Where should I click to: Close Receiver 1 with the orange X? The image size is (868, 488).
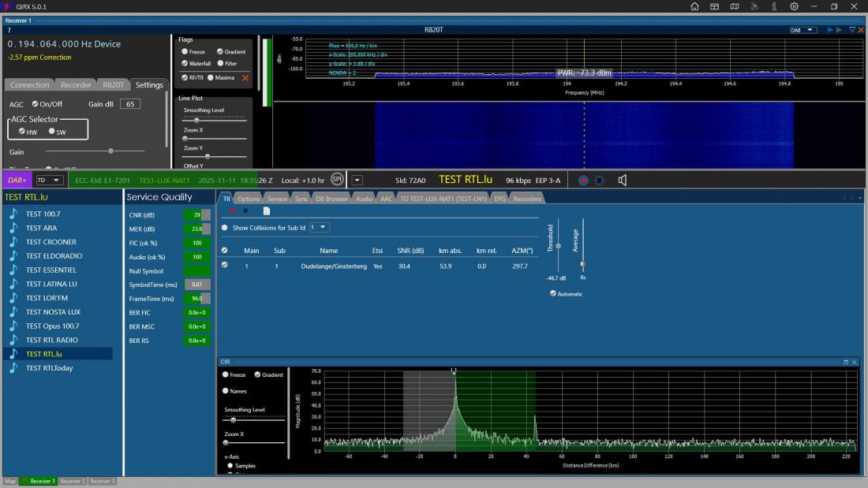(x=861, y=30)
